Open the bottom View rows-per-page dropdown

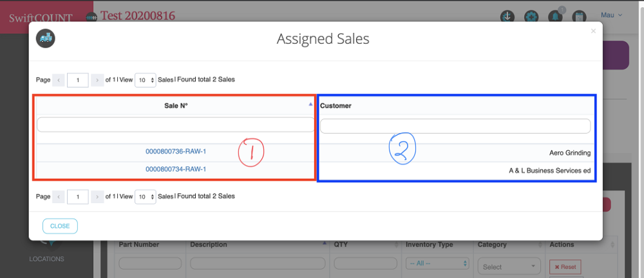tap(146, 196)
